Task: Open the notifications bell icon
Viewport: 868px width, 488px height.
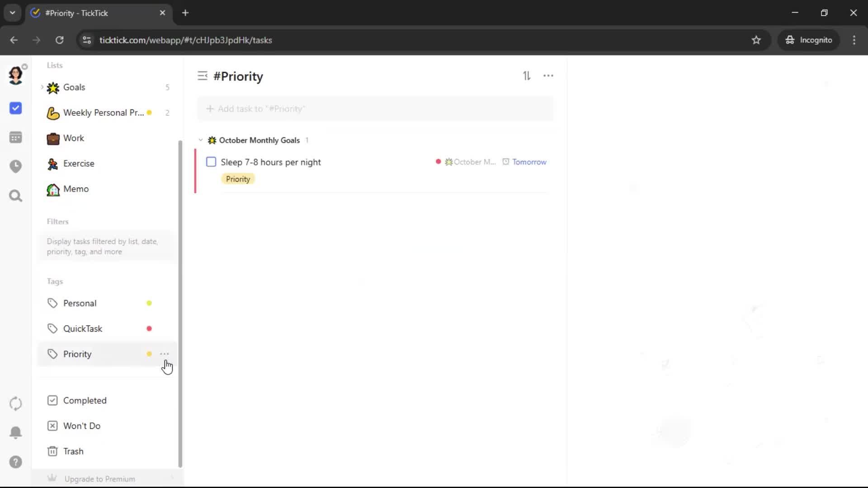Action: 15,432
